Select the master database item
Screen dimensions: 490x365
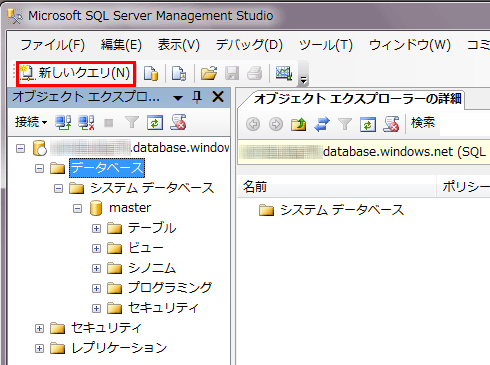[130, 208]
